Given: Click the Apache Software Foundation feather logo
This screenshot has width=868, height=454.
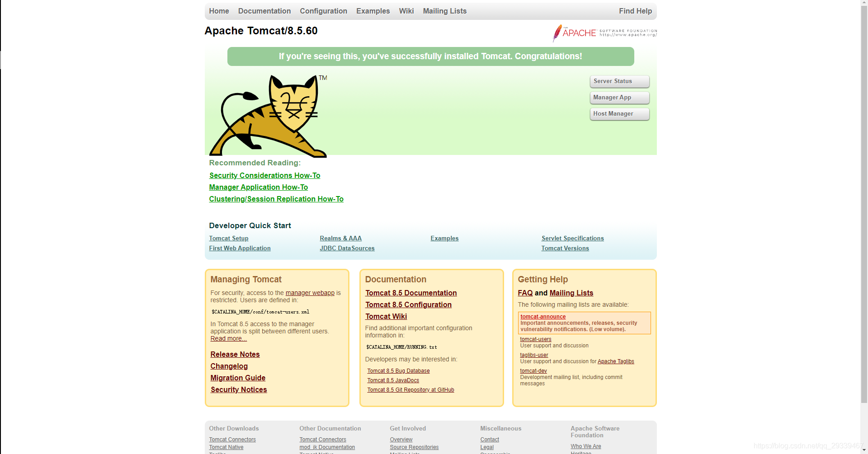Looking at the screenshot, I should [x=605, y=33].
